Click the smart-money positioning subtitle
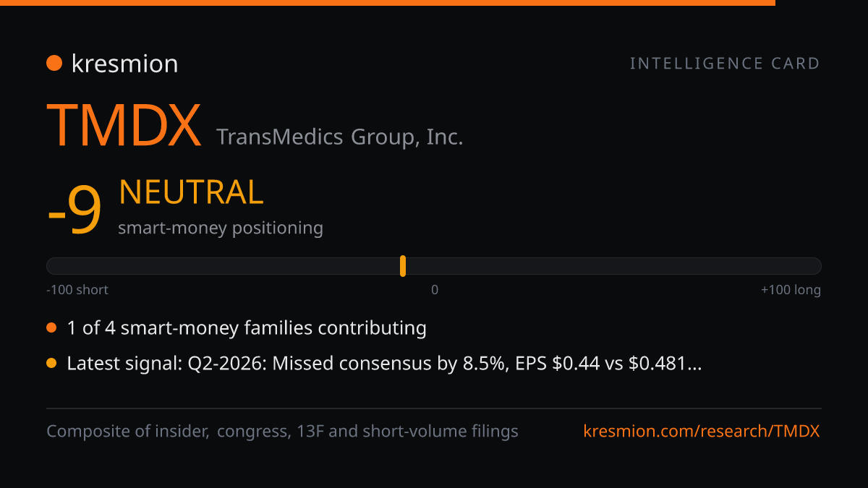The width and height of the screenshot is (868, 488). (221, 228)
